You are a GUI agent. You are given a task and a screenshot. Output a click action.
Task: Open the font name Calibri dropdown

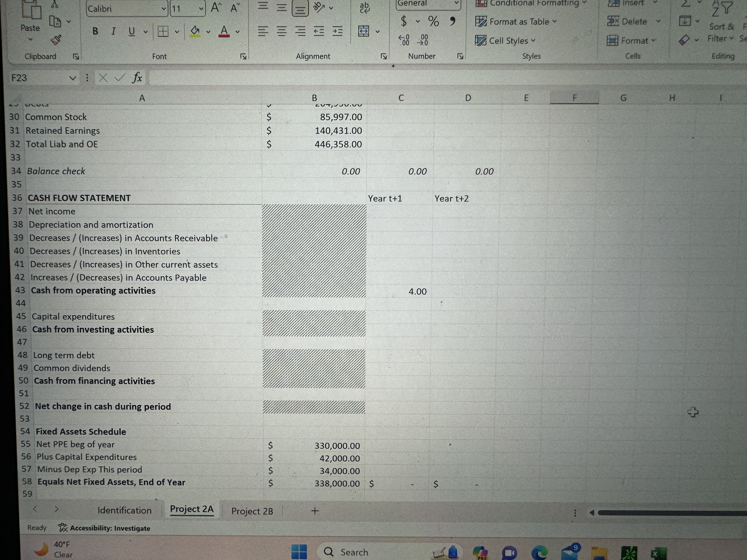163,9
